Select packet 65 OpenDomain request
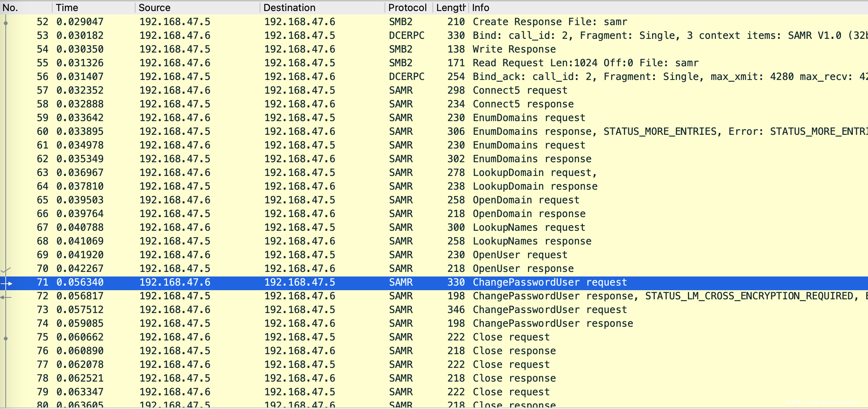Image resolution: width=868 pixels, height=409 pixels. coord(434,200)
